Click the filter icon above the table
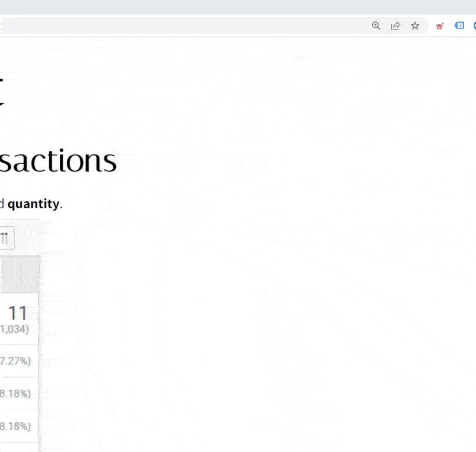Viewport: 476px width, 452px height. click(x=6, y=237)
